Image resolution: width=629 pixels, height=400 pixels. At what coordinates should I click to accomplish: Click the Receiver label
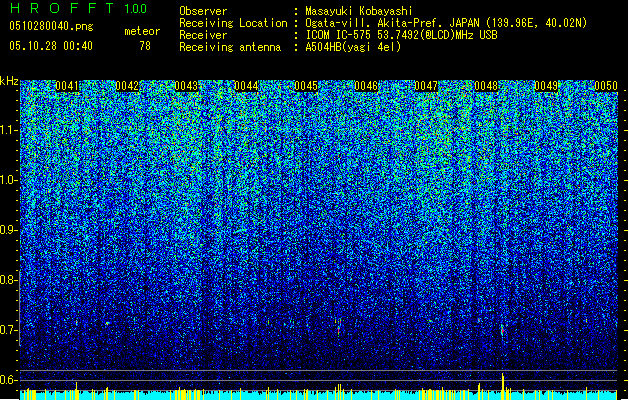[x=203, y=35]
